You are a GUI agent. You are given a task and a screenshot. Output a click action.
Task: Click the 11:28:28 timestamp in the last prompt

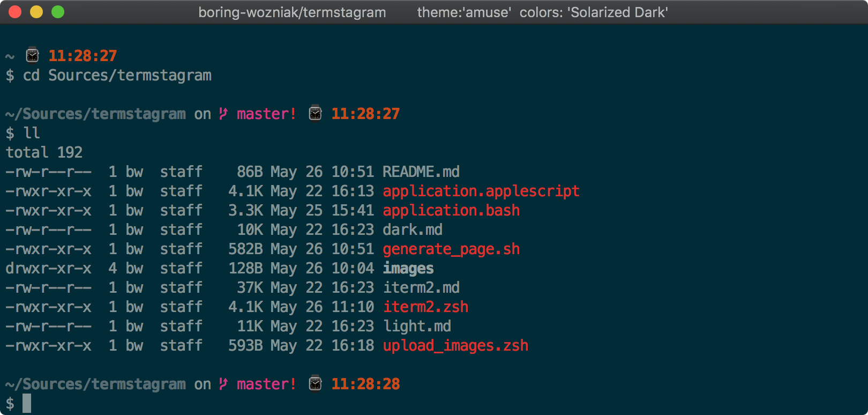(365, 384)
